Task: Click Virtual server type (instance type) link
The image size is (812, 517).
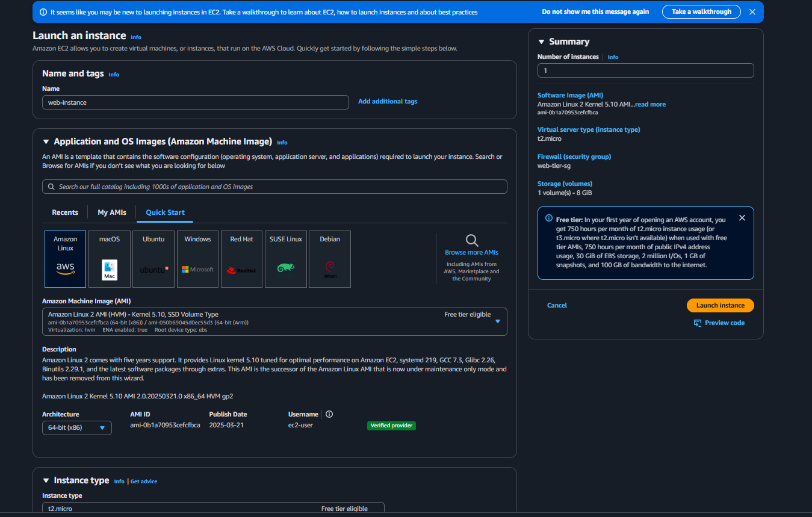Action: [x=589, y=129]
